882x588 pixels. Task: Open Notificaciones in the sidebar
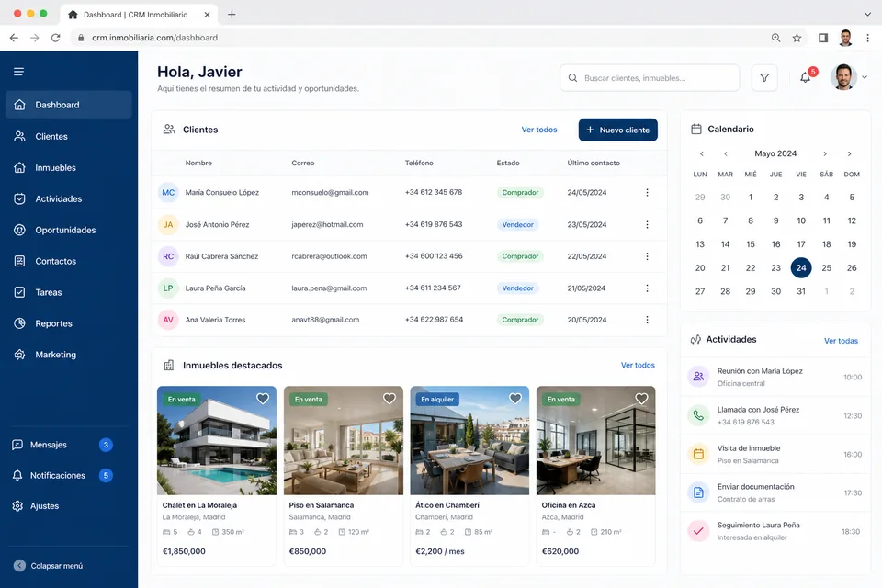click(63, 476)
